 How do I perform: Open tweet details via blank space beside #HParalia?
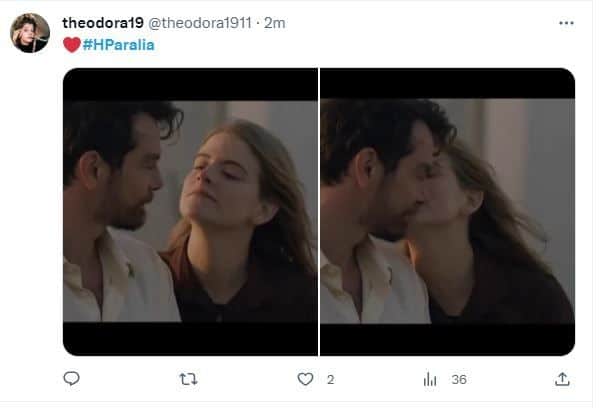point(345,45)
